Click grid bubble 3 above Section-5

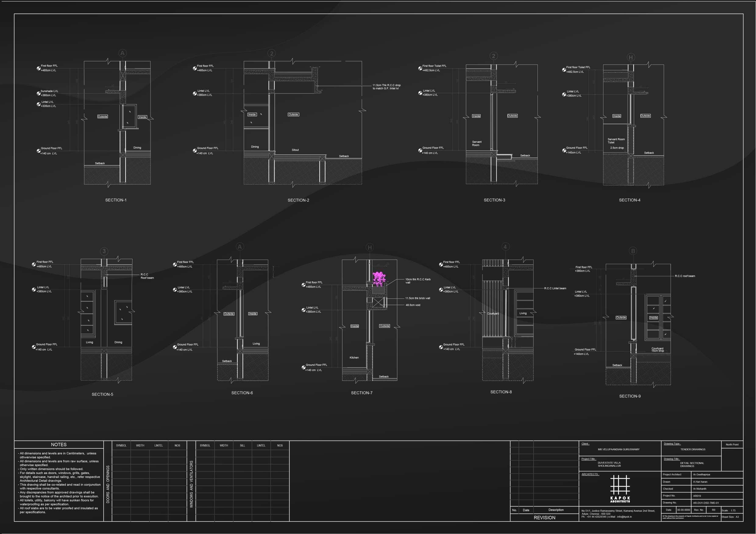(x=104, y=251)
